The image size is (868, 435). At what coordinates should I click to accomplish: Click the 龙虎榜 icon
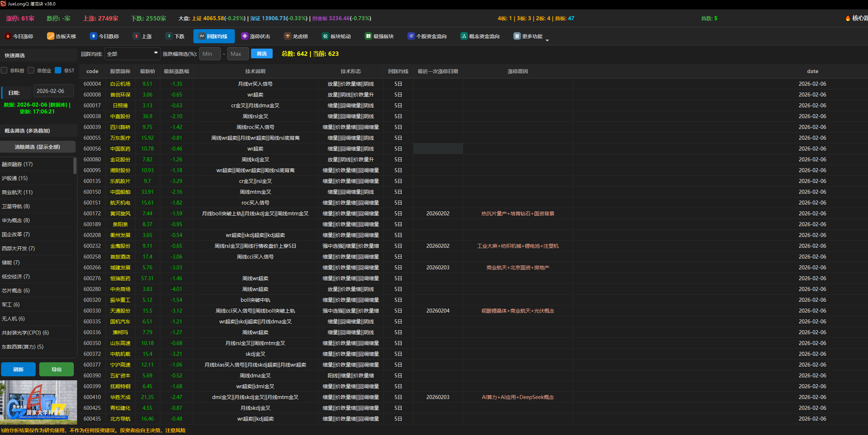pos(287,36)
